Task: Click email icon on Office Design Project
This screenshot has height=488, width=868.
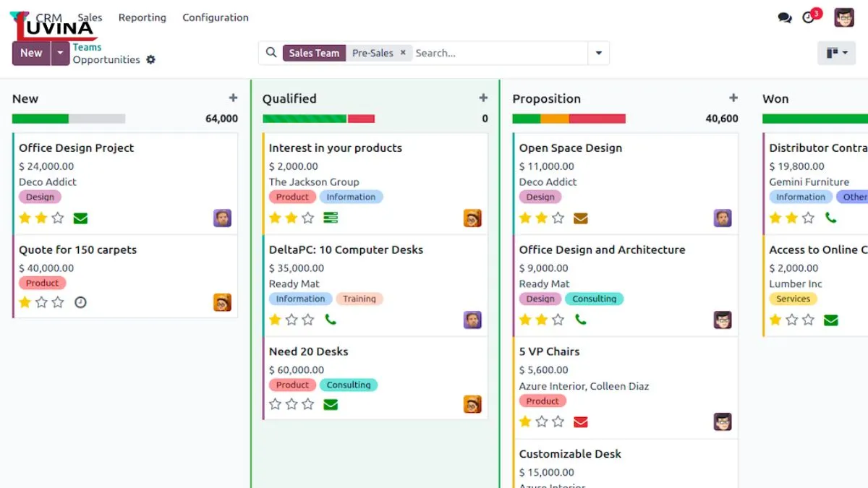Action: coord(80,218)
